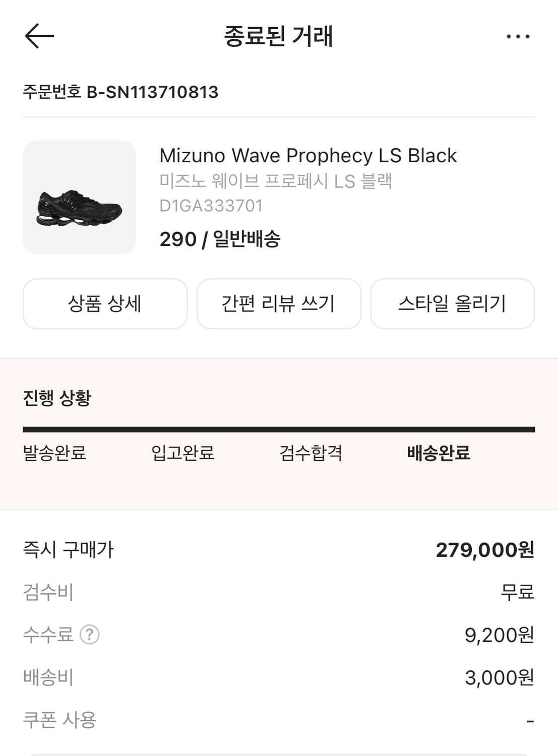The height and width of the screenshot is (756, 558).
Task: Open the Mizuno Wave Prophecy LS Black title
Action: click(x=308, y=156)
